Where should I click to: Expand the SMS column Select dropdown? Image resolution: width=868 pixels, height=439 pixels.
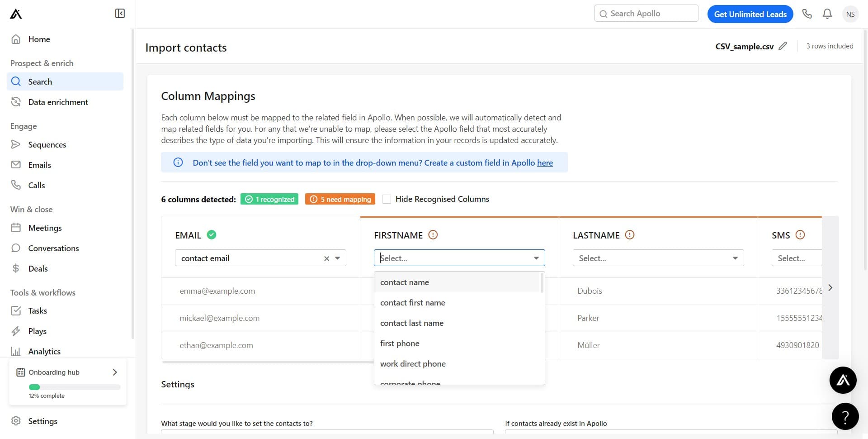pos(796,258)
